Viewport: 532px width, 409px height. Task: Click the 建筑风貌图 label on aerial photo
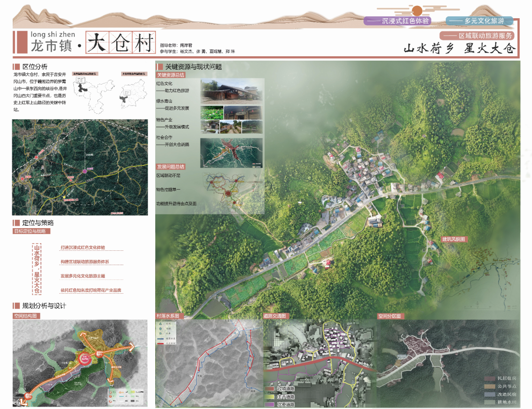coord(454,239)
